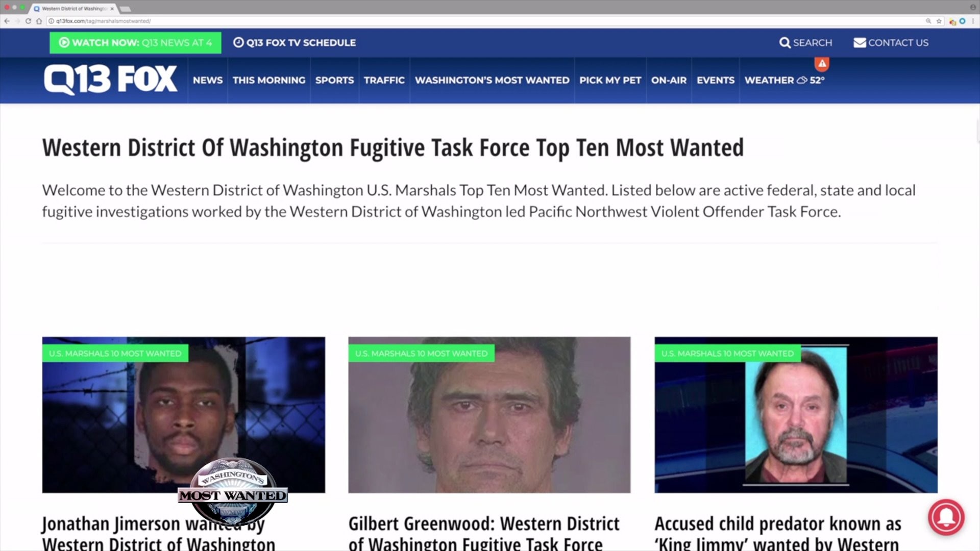Click the browser address bar URL
Screen dimensions: 980x551
point(103,21)
